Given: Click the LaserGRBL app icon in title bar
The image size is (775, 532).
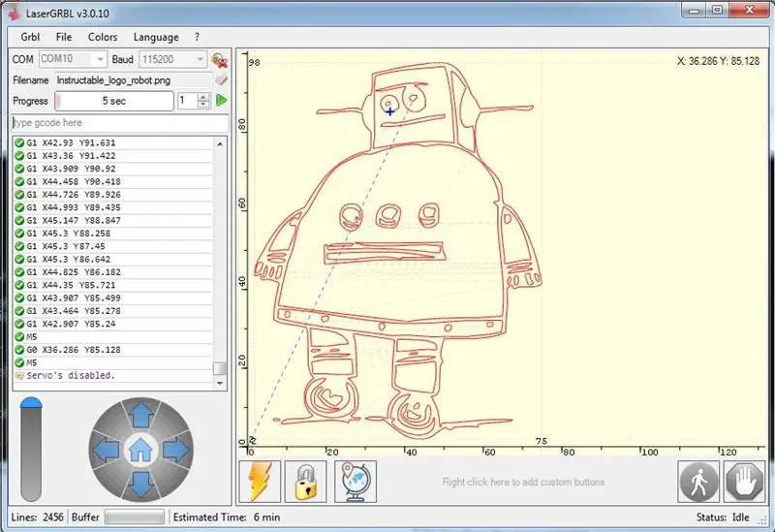Looking at the screenshot, I should [15, 14].
